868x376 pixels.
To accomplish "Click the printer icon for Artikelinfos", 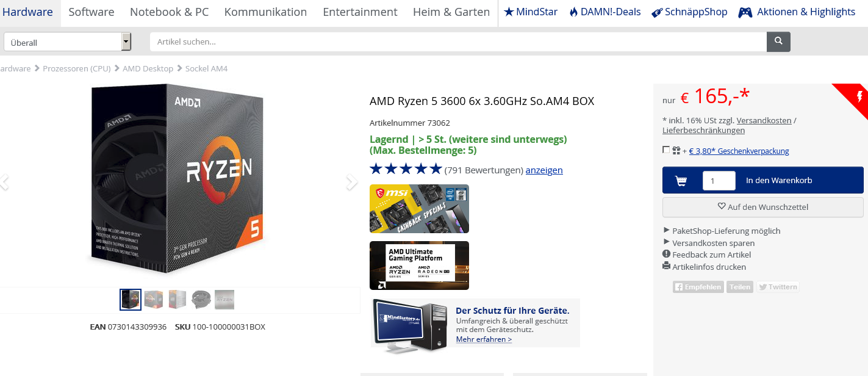I will [666, 266].
